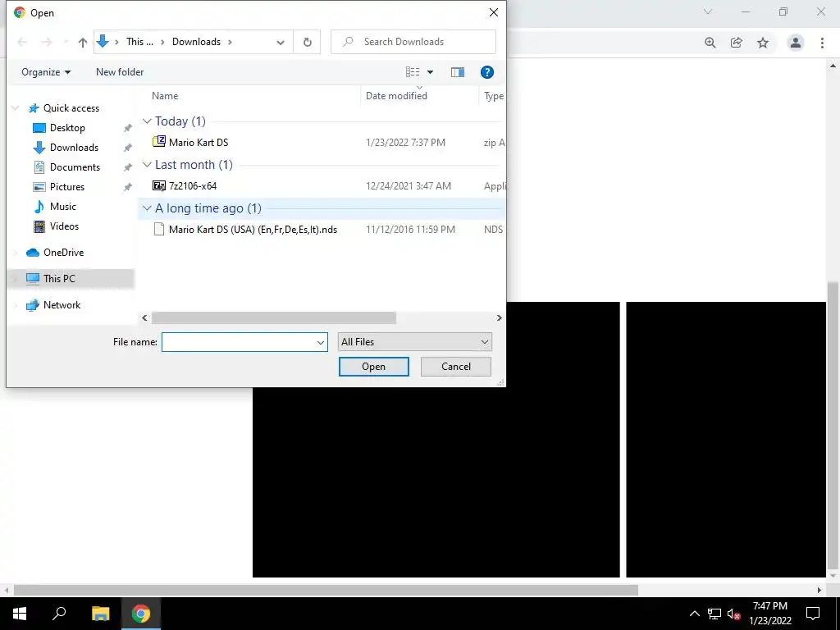Screen dimensions: 840x630
Task: Sort by Type column
Action: [x=493, y=96]
